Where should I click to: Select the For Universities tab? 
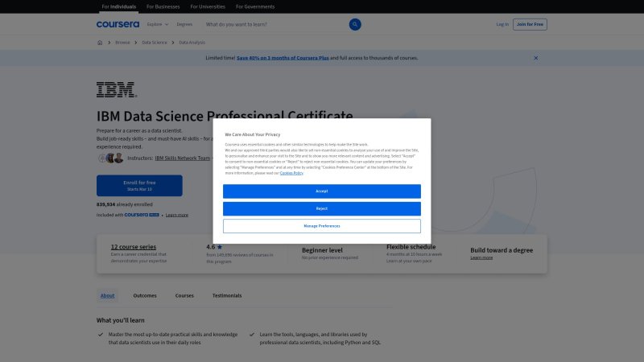click(208, 6)
